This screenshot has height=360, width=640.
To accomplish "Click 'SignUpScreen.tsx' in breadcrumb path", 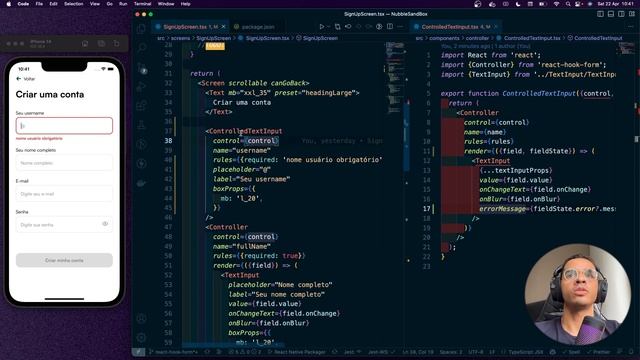I will (267, 38).
